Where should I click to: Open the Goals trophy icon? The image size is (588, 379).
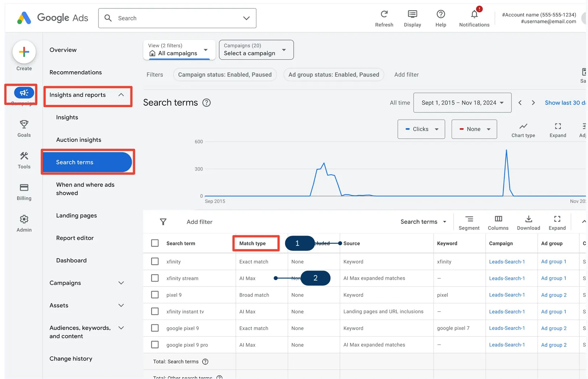coord(24,124)
